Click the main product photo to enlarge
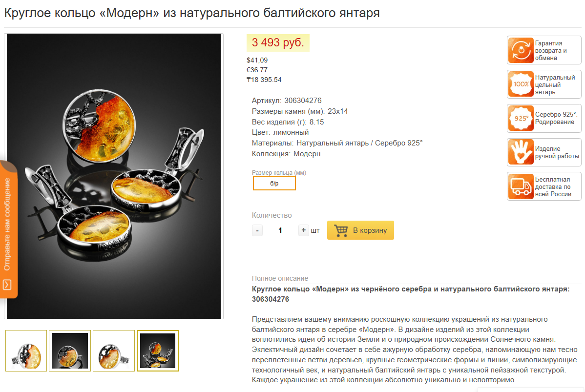Screen dimensions: 585x392 114,176
